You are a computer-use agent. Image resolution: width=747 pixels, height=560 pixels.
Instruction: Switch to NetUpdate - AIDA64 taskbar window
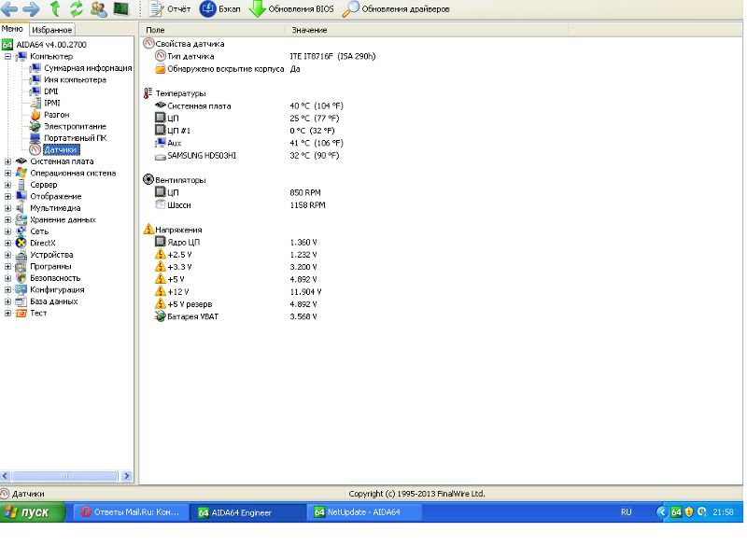[x=364, y=512]
